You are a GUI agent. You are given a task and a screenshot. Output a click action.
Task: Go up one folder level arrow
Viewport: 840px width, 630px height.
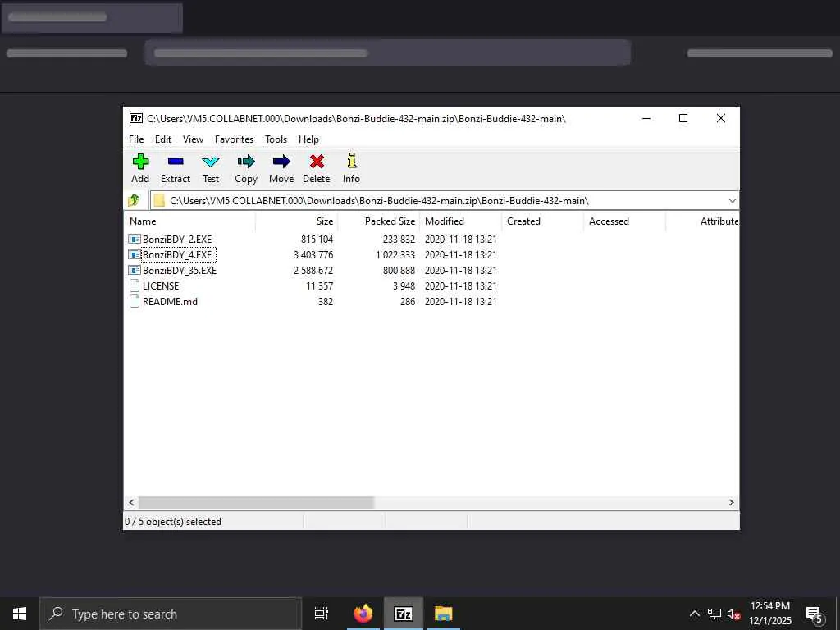[134, 200]
